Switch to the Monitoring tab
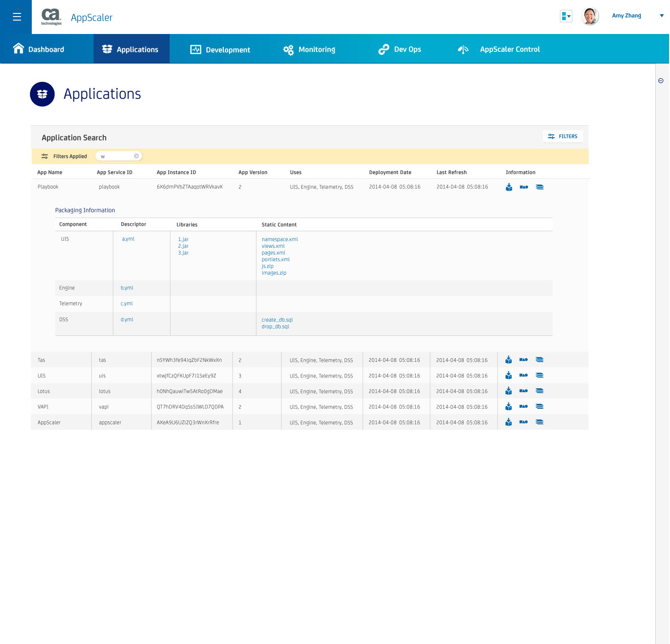 click(x=309, y=49)
